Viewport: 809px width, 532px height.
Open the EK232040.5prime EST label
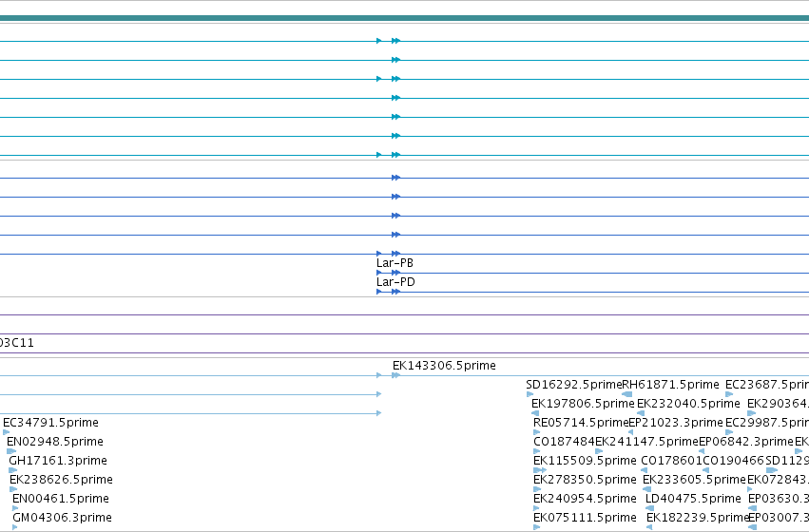pyautogui.click(x=688, y=404)
